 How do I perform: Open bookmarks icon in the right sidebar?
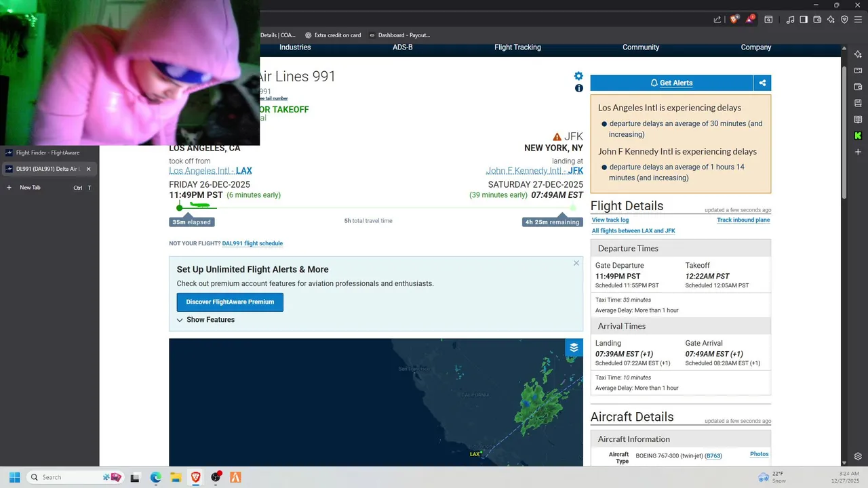click(x=858, y=103)
